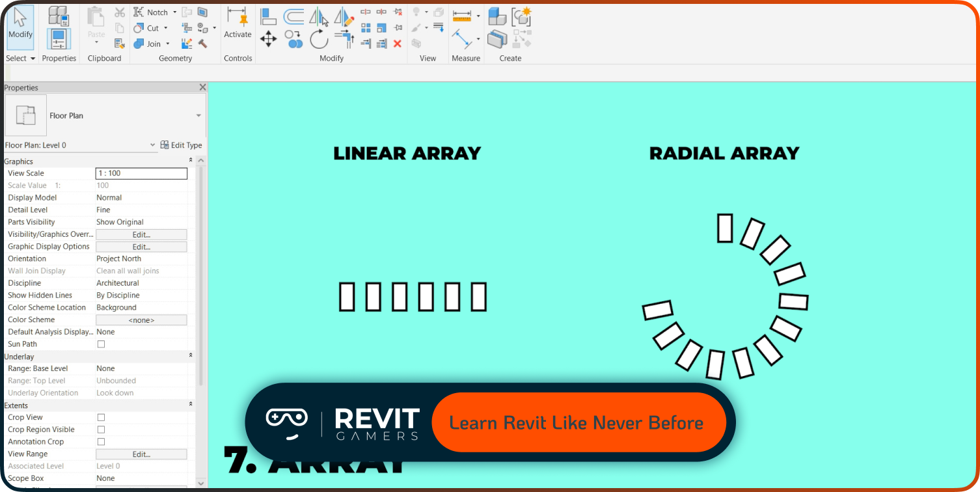Click the Detail Level value Fine
The width and height of the screenshot is (980, 492).
coord(103,210)
